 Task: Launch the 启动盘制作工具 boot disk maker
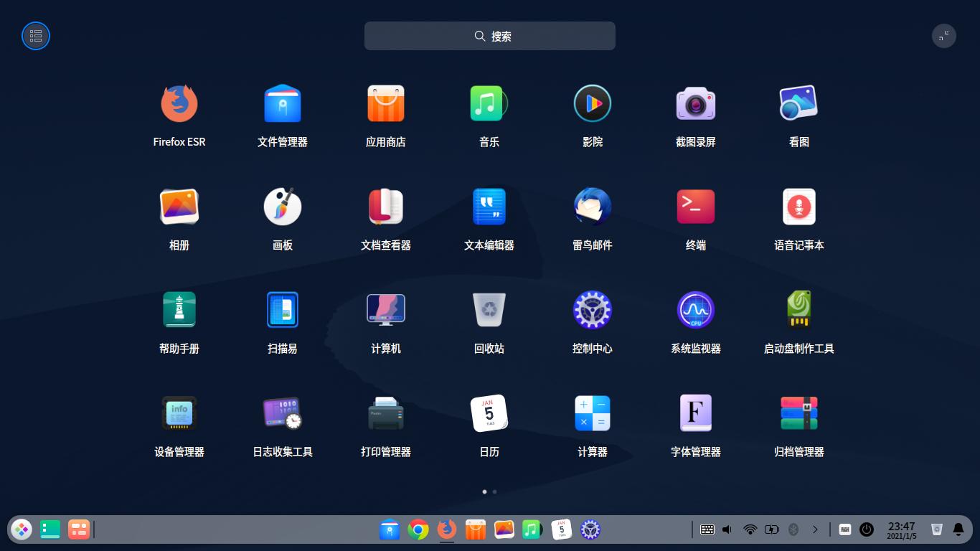click(799, 311)
